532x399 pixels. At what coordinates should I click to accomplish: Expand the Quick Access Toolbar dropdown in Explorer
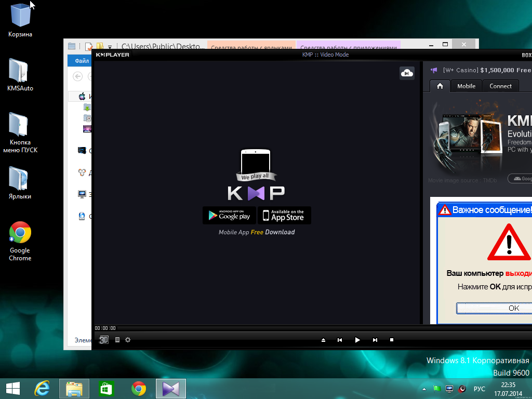pos(110,47)
